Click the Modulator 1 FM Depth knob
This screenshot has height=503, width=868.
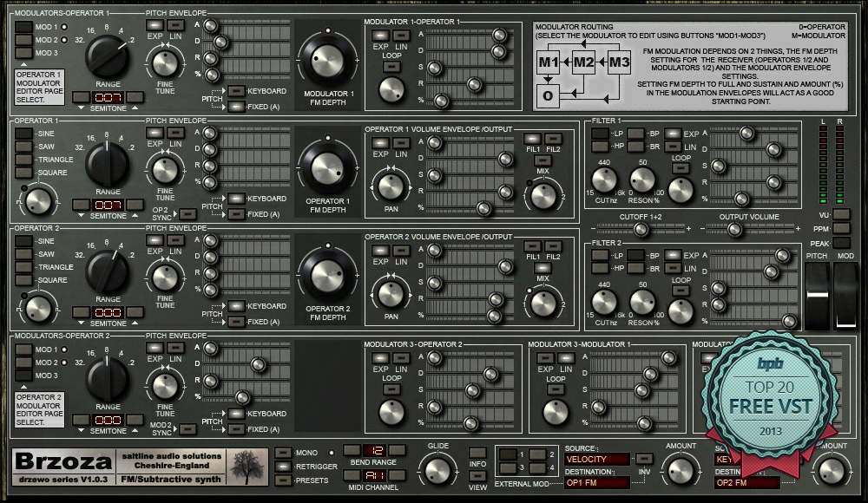328,54
